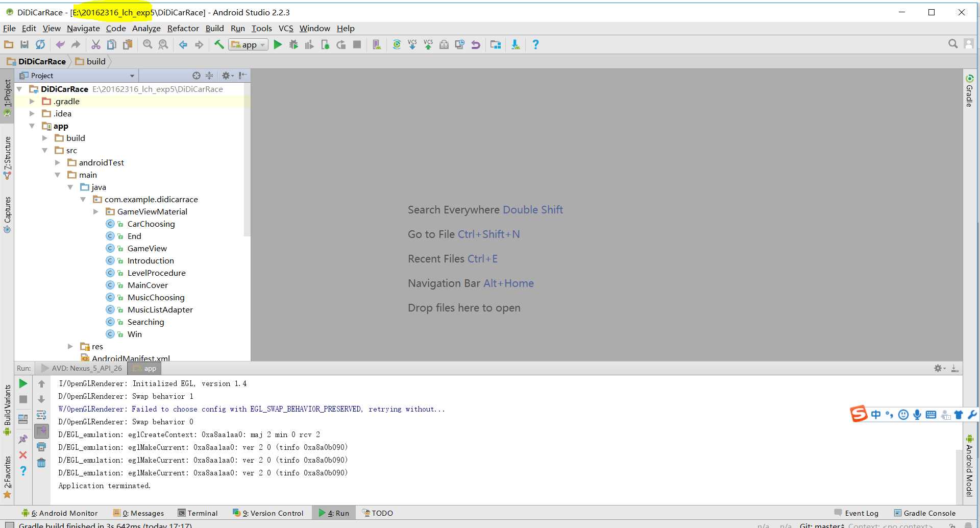Open file or project toolbar icon

click(9, 44)
